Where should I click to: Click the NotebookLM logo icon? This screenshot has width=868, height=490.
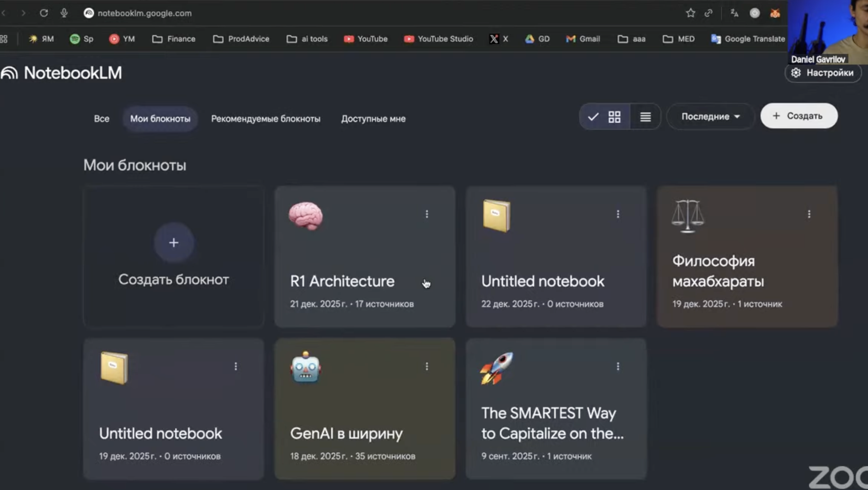(x=10, y=73)
